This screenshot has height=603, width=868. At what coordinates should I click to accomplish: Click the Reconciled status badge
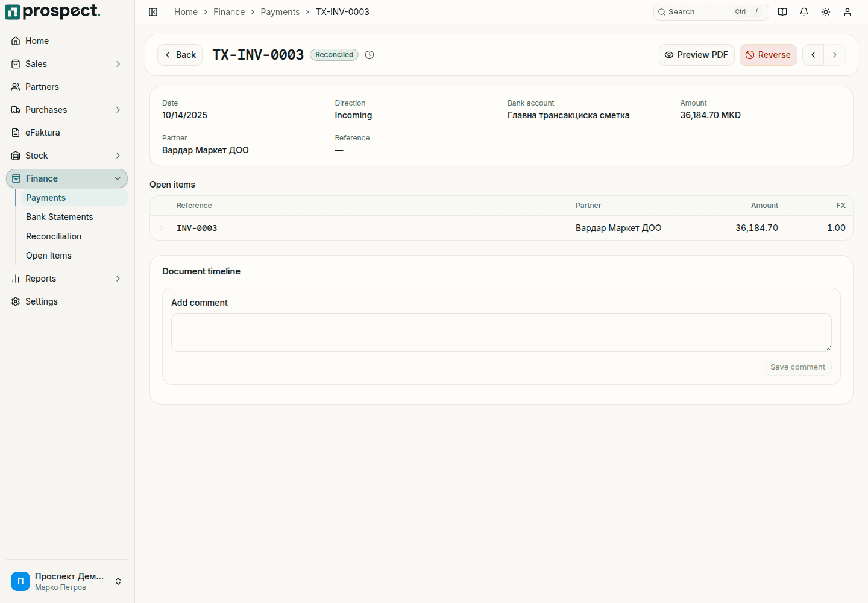point(335,55)
